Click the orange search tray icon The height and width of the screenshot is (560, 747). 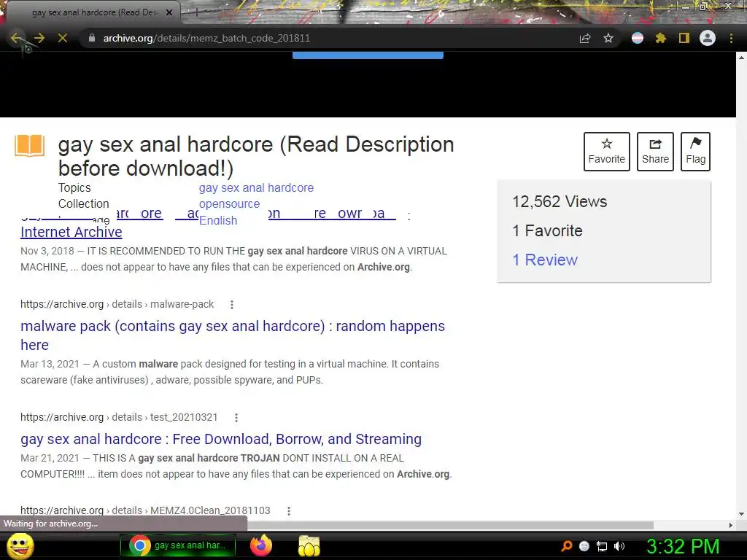tap(567, 546)
